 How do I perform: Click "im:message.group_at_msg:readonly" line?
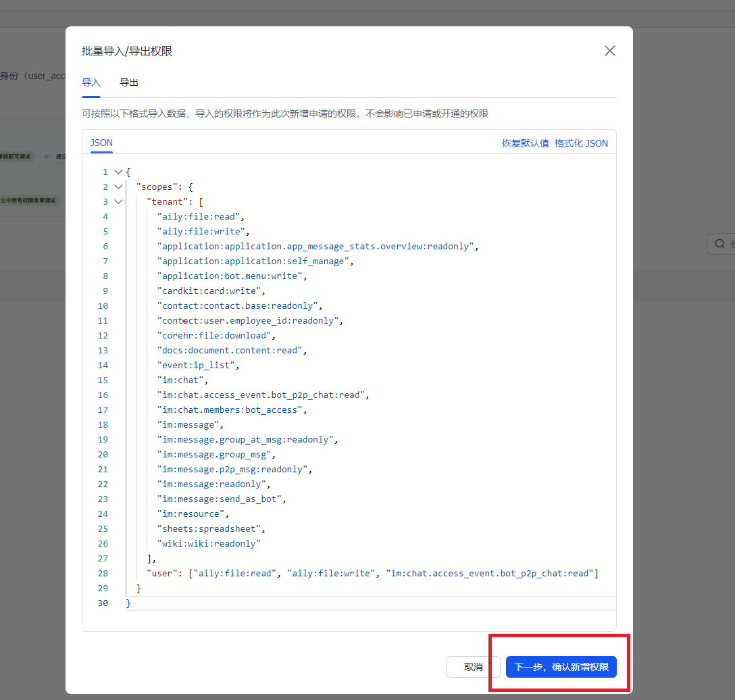[247, 440]
